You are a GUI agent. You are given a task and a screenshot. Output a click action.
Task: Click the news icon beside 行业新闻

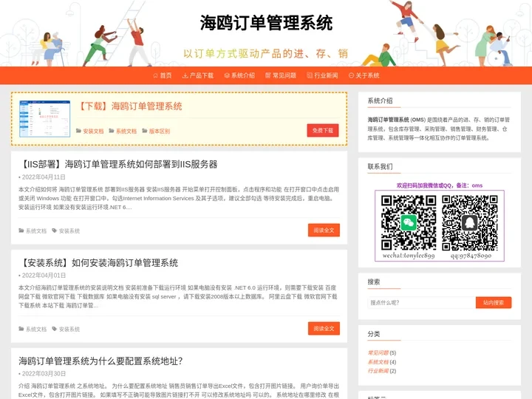[x=310, y=75]
